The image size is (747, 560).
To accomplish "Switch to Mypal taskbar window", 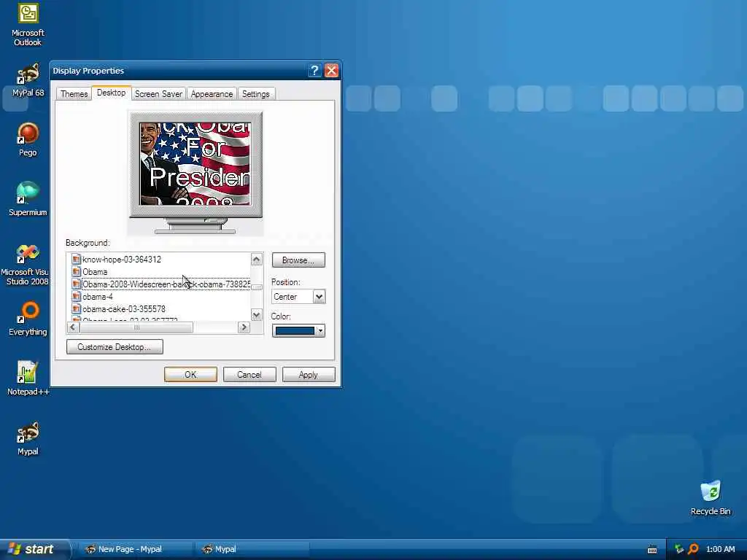I will [x=252, y=549].
